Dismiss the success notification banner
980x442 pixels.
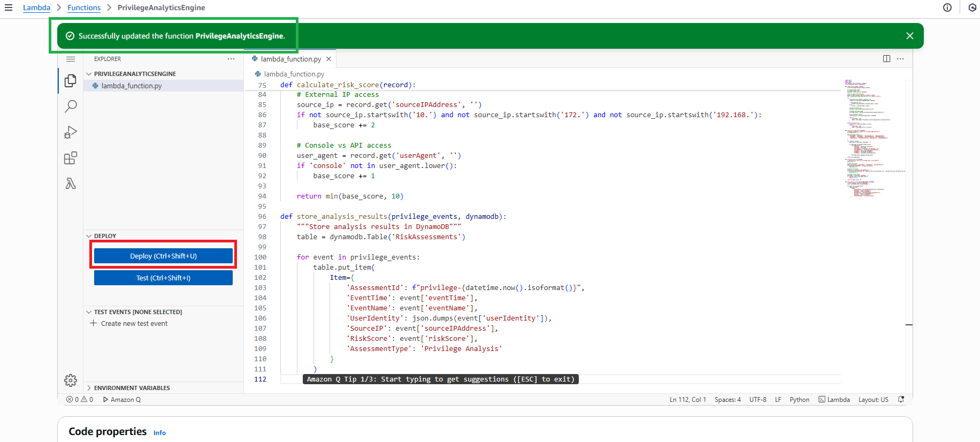coord(910,36)
